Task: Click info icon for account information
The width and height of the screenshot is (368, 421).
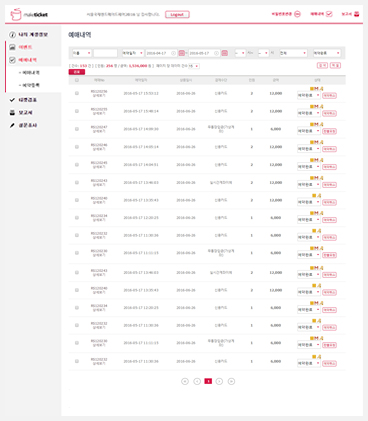Action: [x=12, y=35]
